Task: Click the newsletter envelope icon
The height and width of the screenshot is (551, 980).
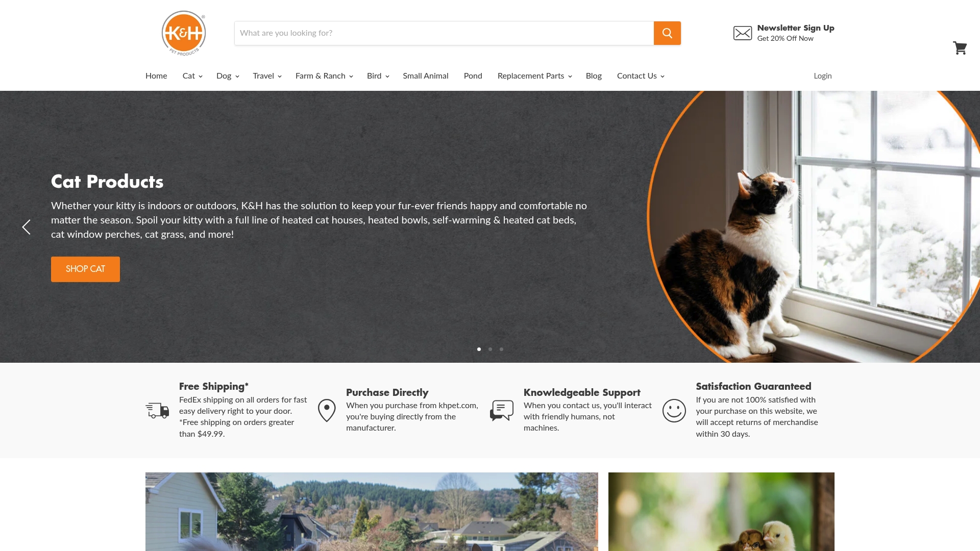Action: pyautogui.click(x=743, y=33)
